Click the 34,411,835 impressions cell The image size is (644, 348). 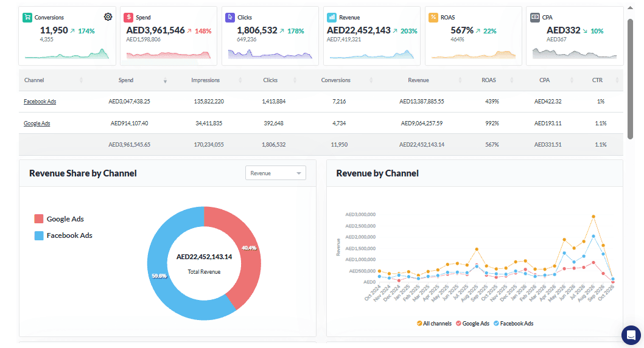(x=209, y=123)
